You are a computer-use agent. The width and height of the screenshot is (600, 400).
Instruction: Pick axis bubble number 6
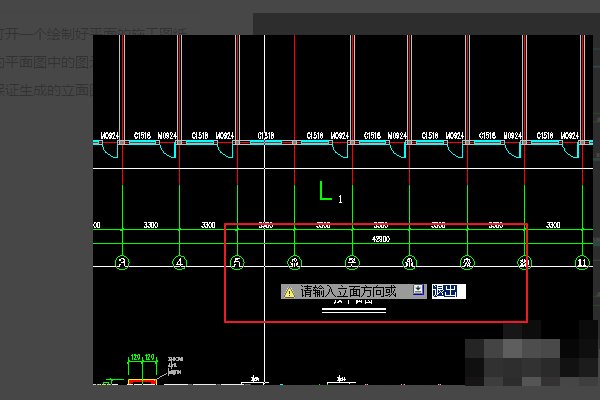coord(294,263)
